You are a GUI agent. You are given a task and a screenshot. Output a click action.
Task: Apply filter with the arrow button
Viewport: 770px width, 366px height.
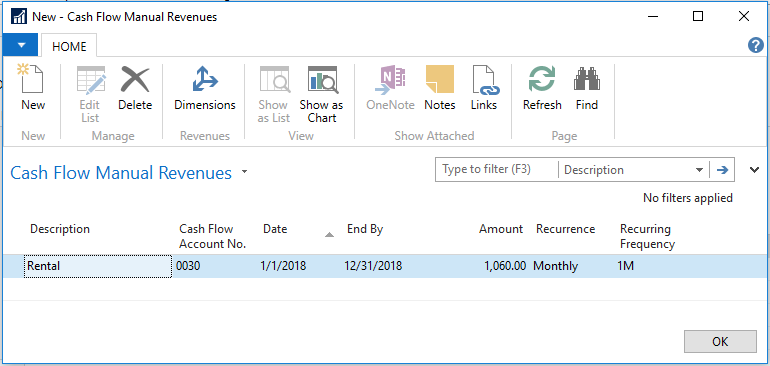pyautogui.click(x=722, y=170)
